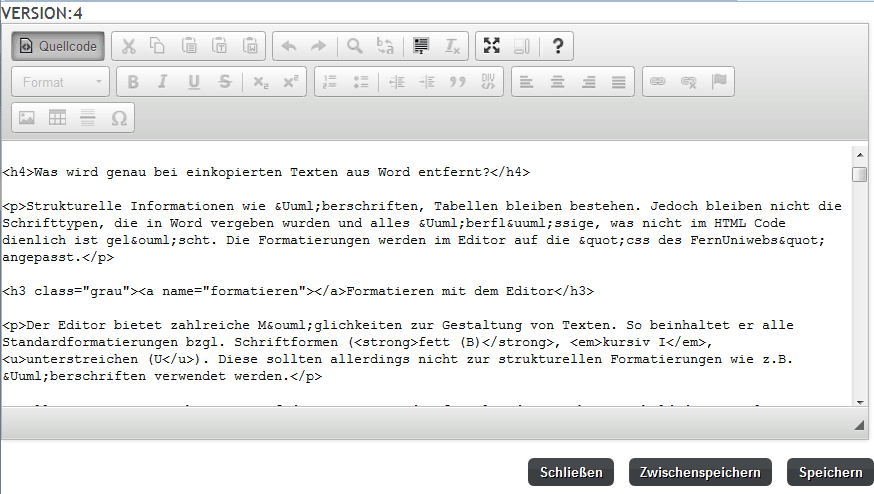Open the Replace text tool
The image size is (874, 494).
pyautogui.click(x=385, y=46)
